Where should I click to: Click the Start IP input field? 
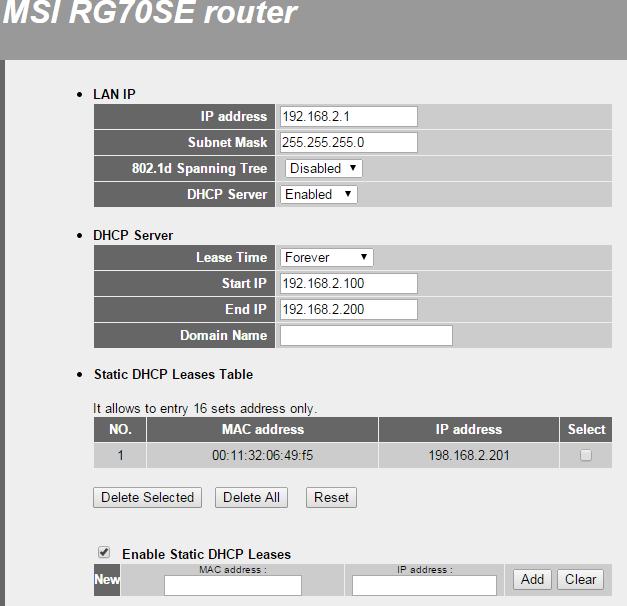coord(349,283)
